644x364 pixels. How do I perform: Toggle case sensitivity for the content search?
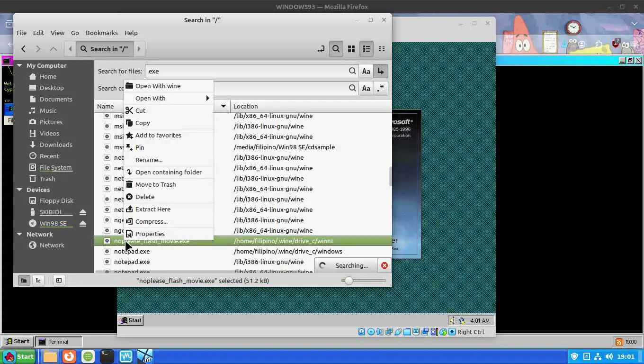(x=366, y=88)
